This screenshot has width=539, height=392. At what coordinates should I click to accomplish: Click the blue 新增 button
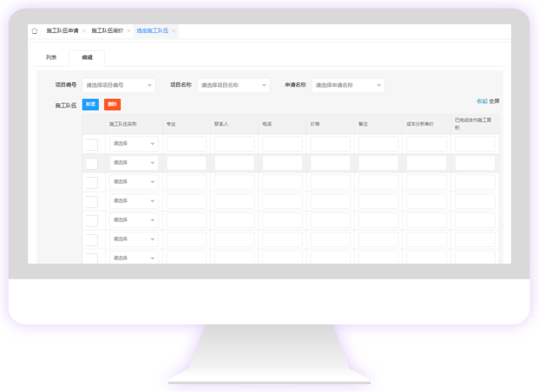pos(90,105)
